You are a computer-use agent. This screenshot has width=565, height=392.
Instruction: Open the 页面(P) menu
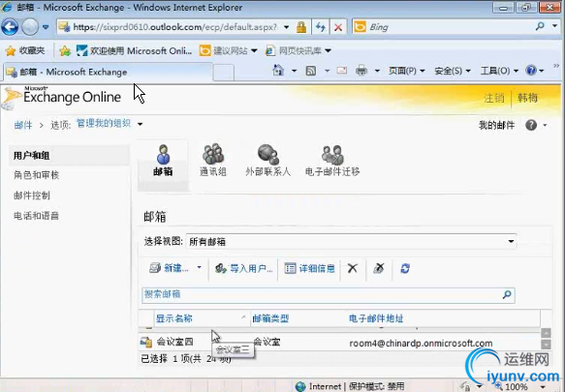406,71
